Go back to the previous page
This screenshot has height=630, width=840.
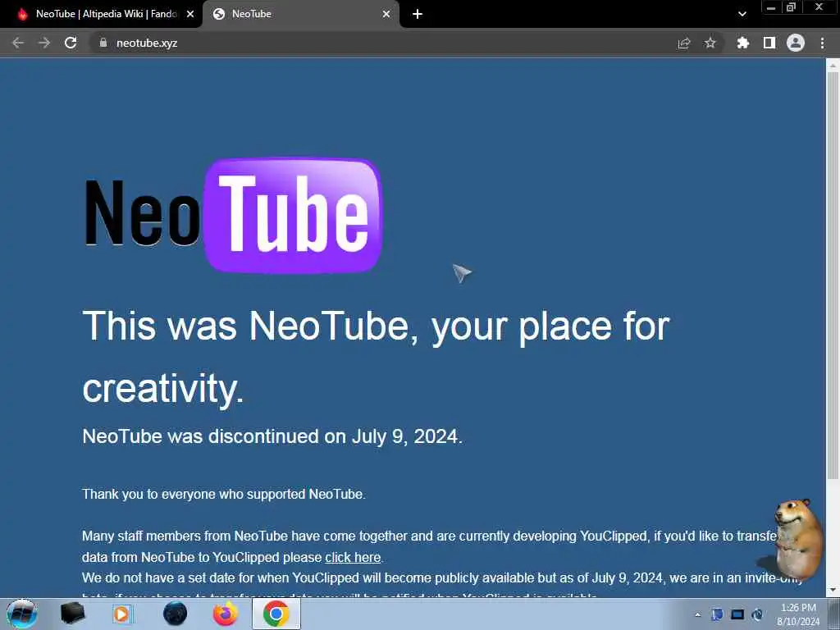18,43
